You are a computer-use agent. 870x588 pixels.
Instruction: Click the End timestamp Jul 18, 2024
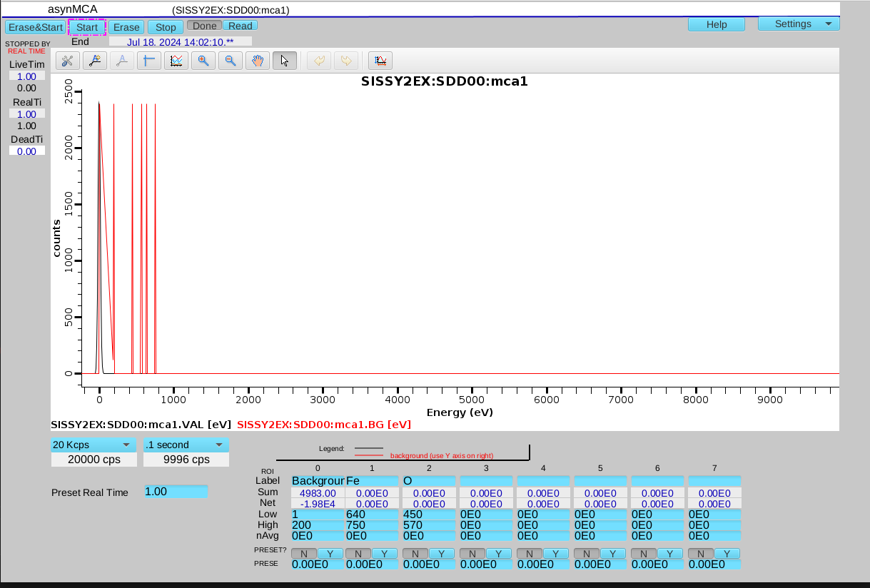(x=181, y=41)
